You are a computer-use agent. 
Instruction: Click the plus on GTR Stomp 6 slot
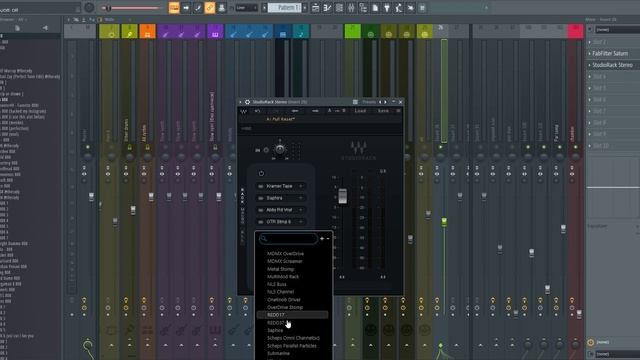pos(301,222)
